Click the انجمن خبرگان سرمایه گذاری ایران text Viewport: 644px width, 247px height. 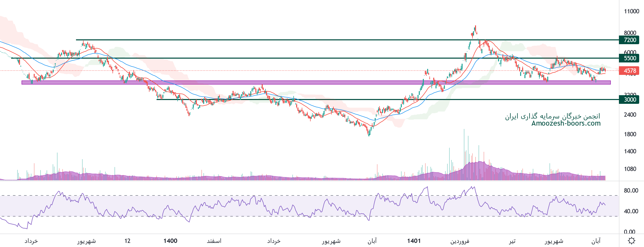click(553, 116)
